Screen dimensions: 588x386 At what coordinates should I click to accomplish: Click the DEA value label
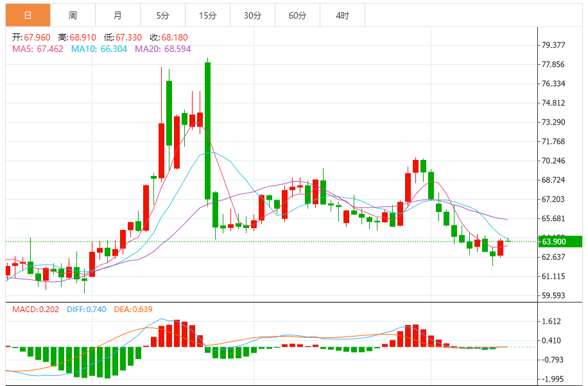pos(134,310)
